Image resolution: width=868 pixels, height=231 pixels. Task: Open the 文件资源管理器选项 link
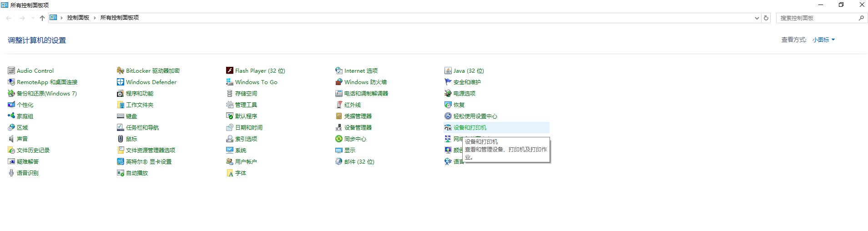(151, 150)
